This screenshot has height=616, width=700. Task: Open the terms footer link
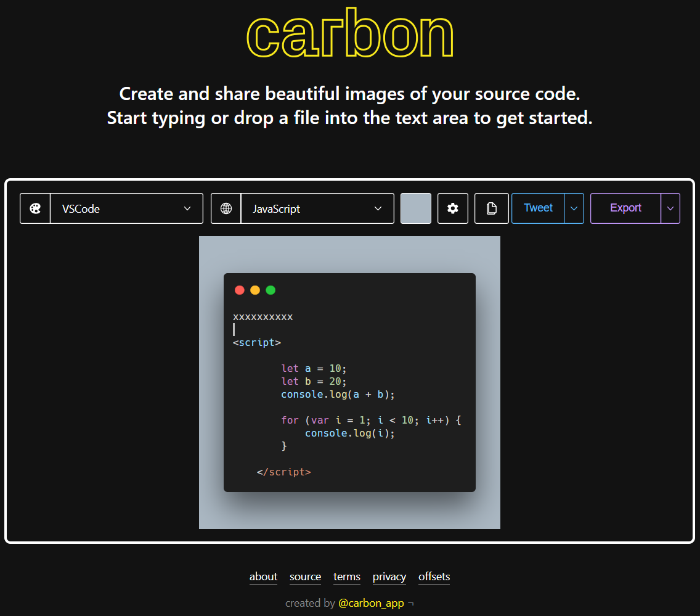(x=347, y=577)
